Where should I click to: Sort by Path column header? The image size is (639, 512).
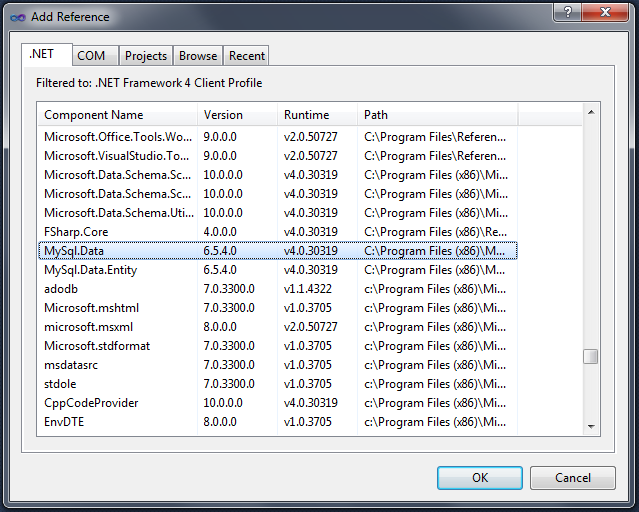pos(437,115)
